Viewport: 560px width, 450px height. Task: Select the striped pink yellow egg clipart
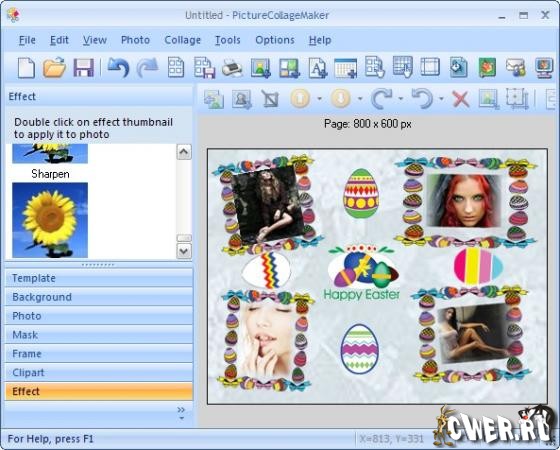click(x=478, y=266)
